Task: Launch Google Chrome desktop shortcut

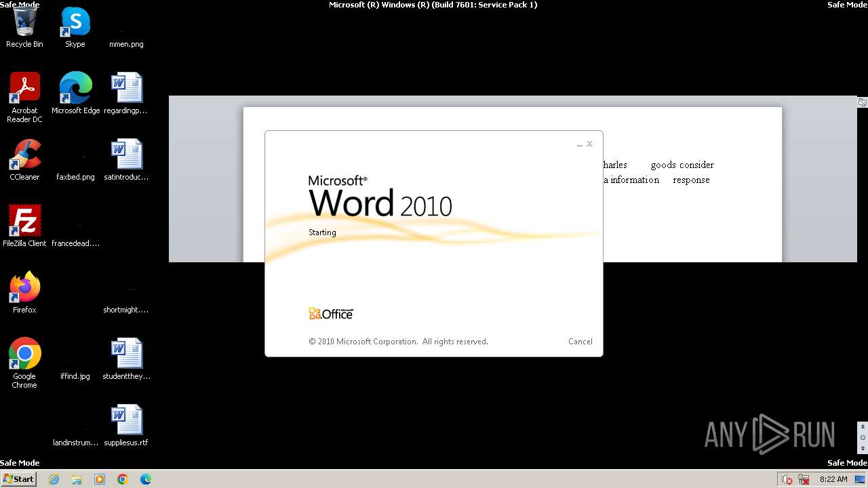Action: (x=24, y=363)
